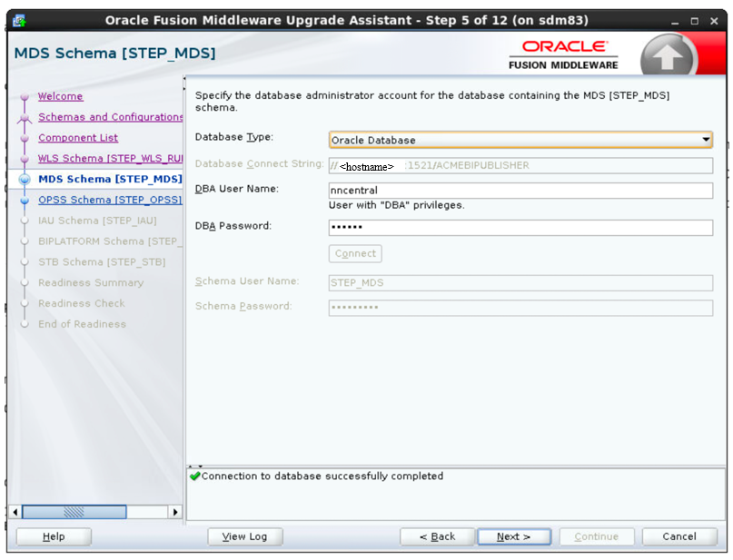This screenshot has height=560, width=733.
Task: Click the BIPLATFORM Schema step entry
Action: (110, 241)
